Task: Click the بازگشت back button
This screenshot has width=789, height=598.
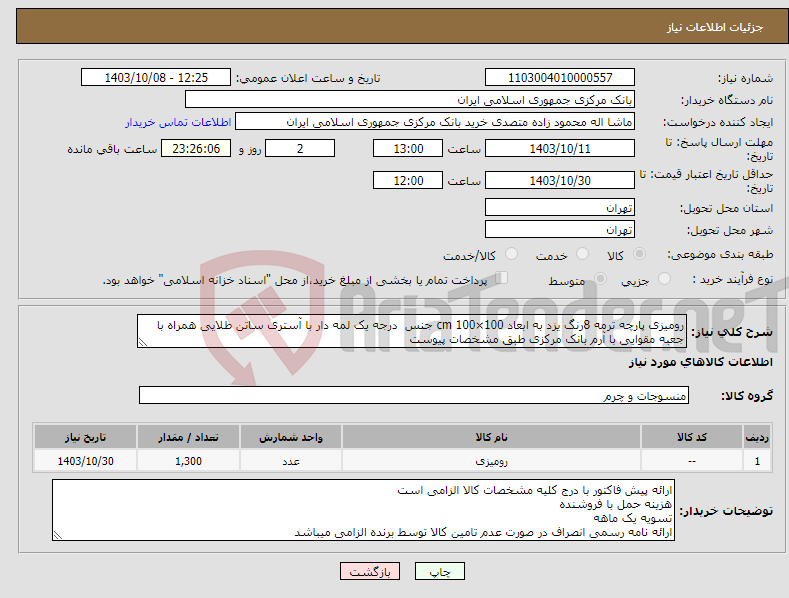Action: (x=370, y=571)
